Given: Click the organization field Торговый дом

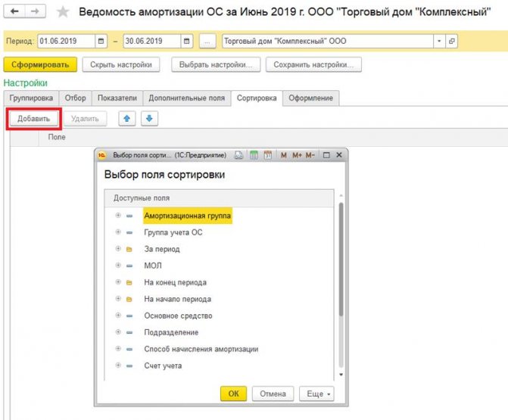Looking at the screenshot, I should pos(328,41).
